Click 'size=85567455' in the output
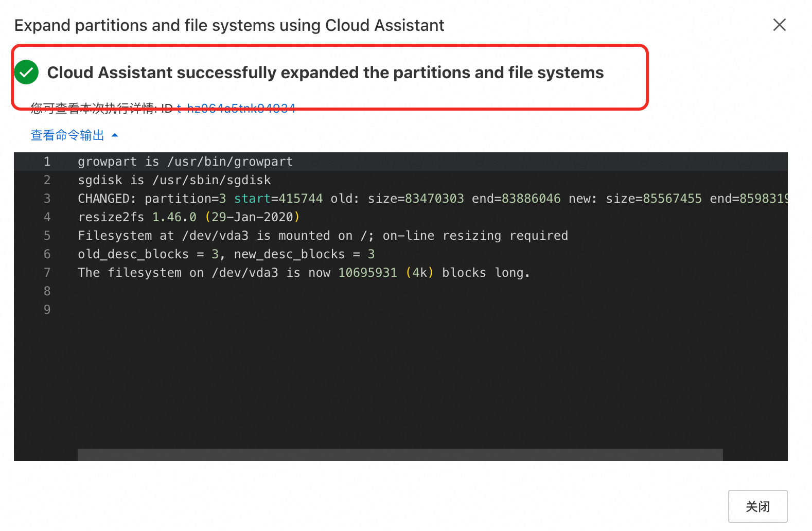The image size is (812, 531). [x=654, y=199]
